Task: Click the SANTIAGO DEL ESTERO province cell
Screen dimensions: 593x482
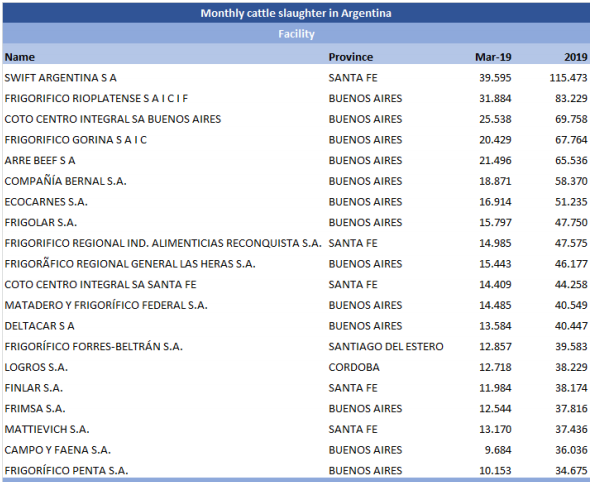Action: coord(386,347)
